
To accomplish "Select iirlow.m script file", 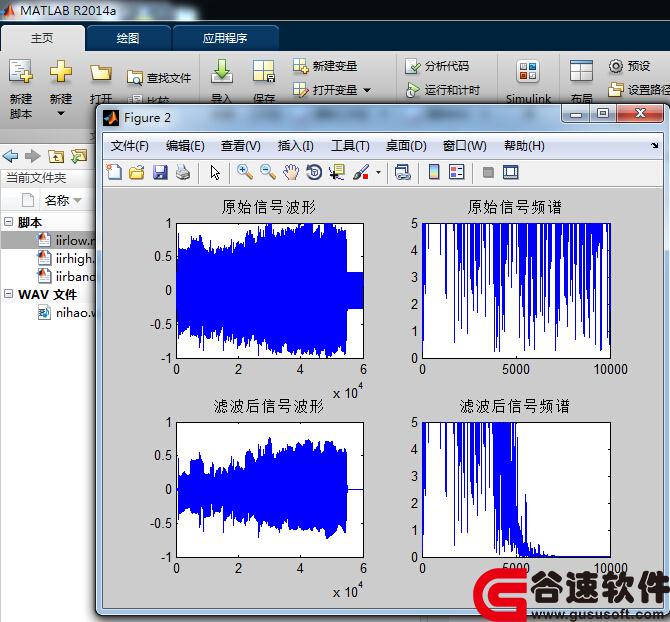I will (x=66, y=240).
